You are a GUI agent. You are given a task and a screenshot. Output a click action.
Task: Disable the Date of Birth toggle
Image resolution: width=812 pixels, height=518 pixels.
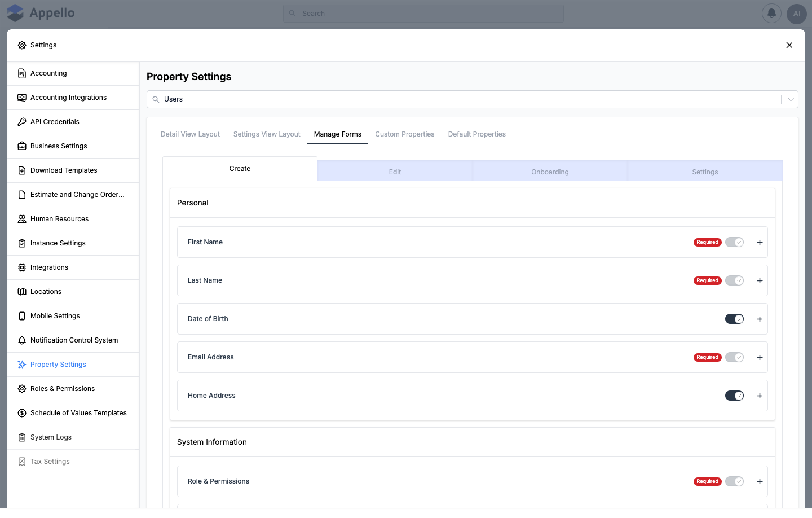[x=734, y=319]
